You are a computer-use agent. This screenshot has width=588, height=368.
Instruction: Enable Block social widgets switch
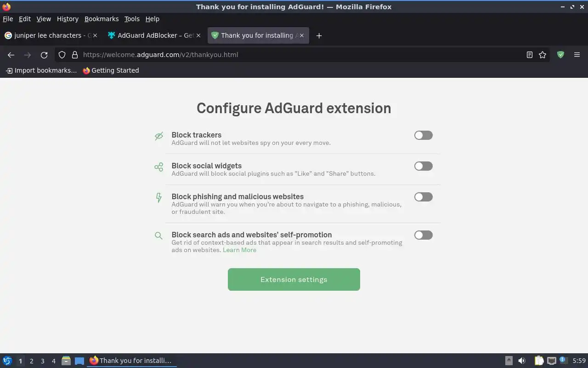click(423, 166)
